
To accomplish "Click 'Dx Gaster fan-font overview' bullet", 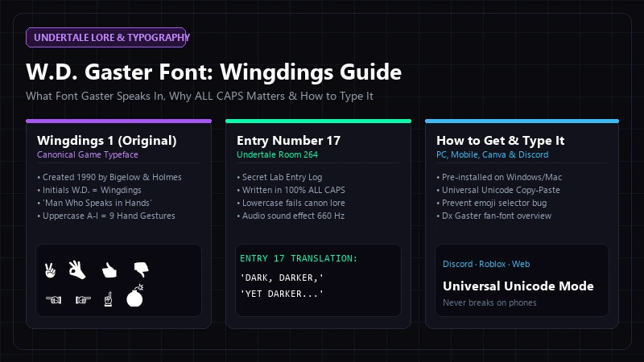I will coord(493,216).
